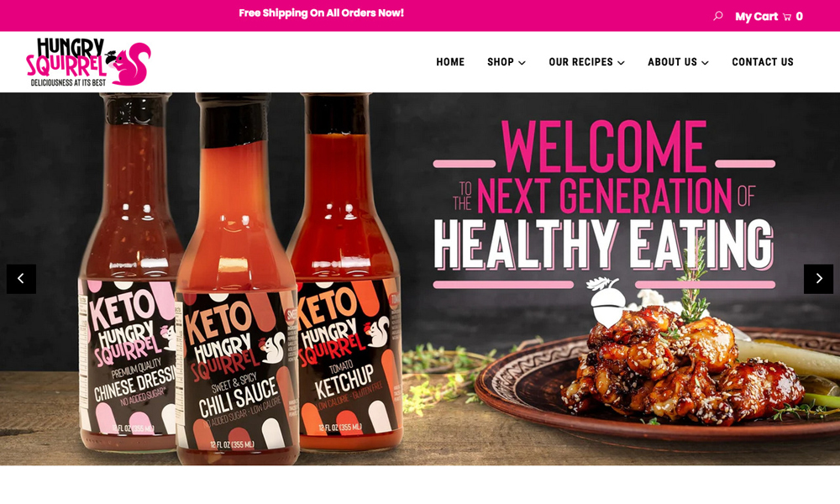Open the search magnifier icon
The width and height of the screenshot is (840, 504).
718,16
